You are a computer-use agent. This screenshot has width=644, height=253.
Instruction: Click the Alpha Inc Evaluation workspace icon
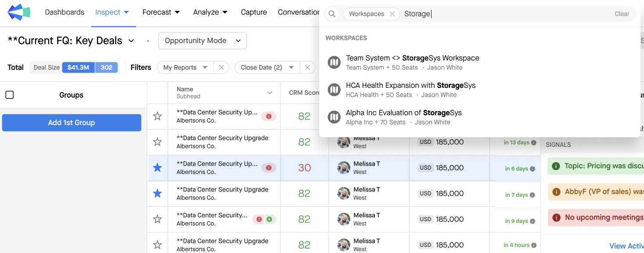[334, 117]
